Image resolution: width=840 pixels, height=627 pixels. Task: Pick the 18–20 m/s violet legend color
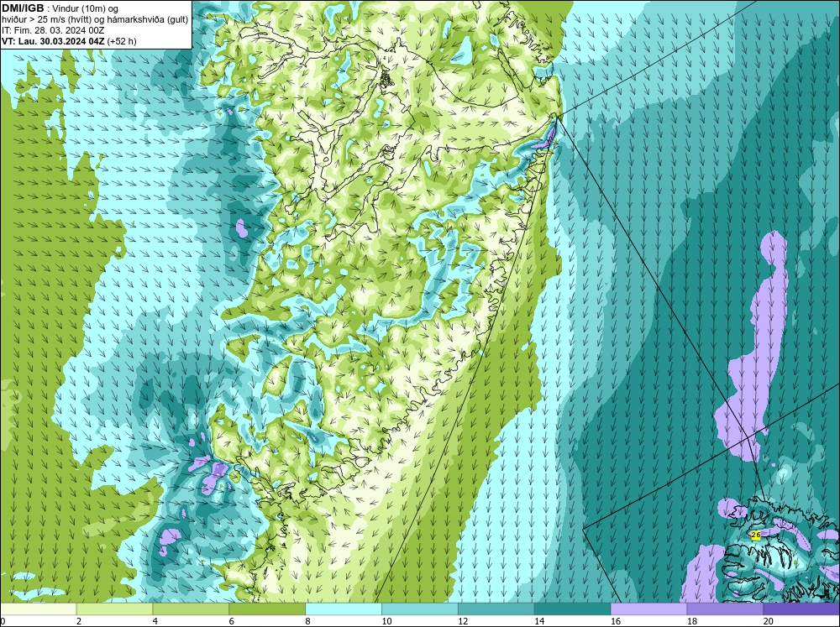(726, 609)
